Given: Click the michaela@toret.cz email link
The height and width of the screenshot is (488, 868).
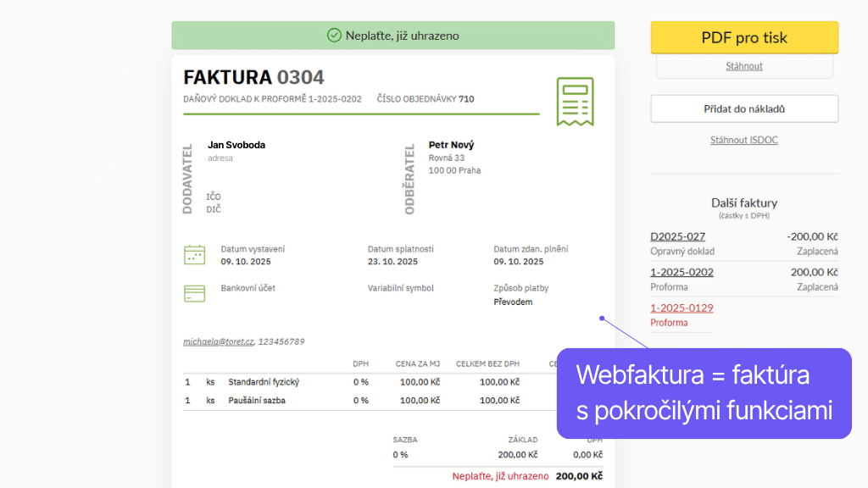Looking at the screenshot, I should click(218, 341).
